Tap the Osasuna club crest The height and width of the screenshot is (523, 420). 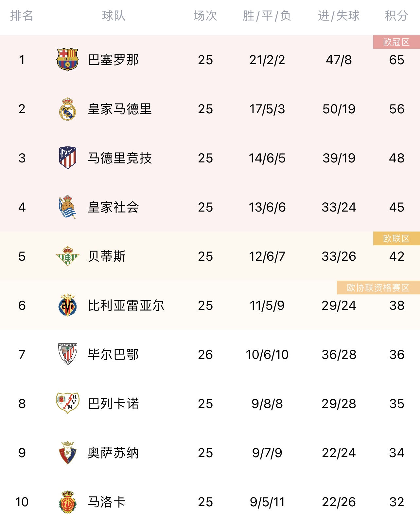click(x=67, y=453)
